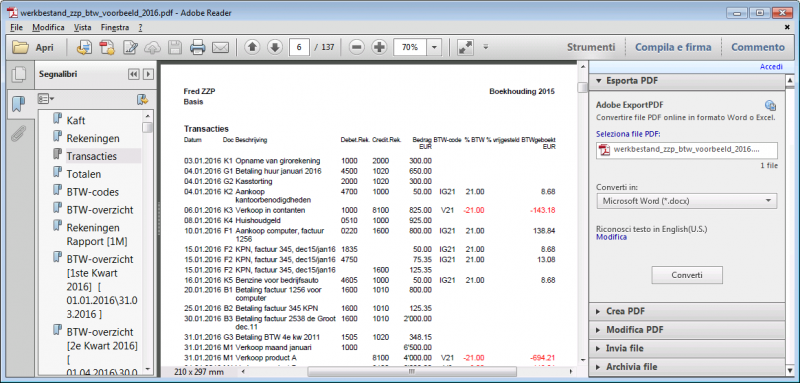800x383 pixels.
Task: Click the page number field showing 6
Action: [x=299, y=47]
